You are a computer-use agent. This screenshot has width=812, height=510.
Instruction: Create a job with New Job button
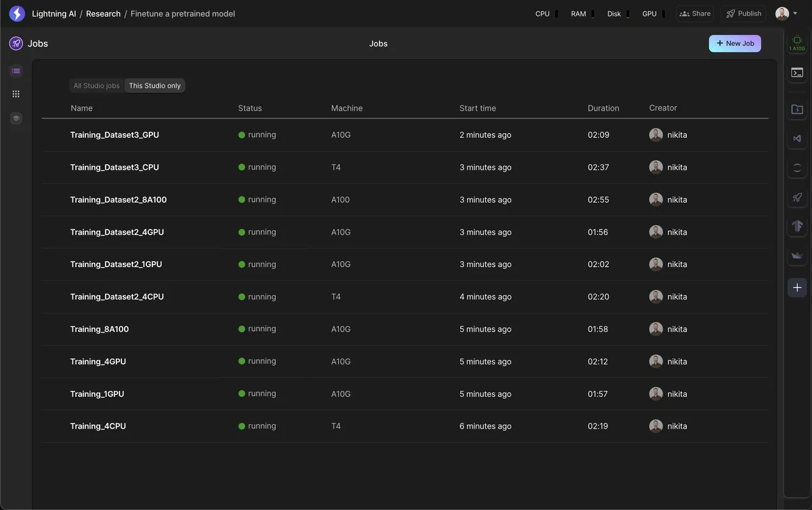pyautogui.click(x=735, y=43)
